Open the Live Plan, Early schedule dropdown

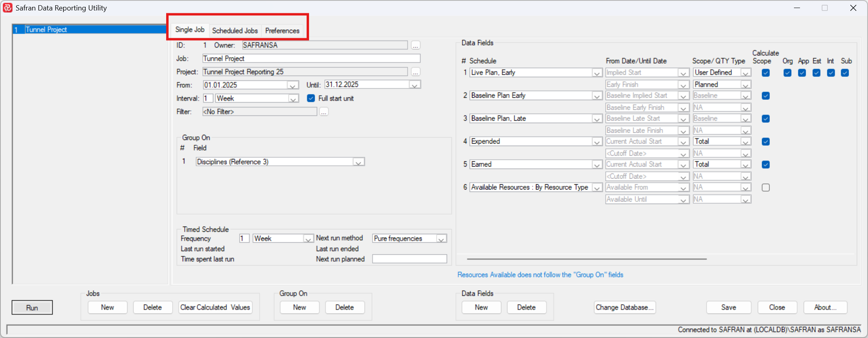pyautogui.click(x=597, y=73)
